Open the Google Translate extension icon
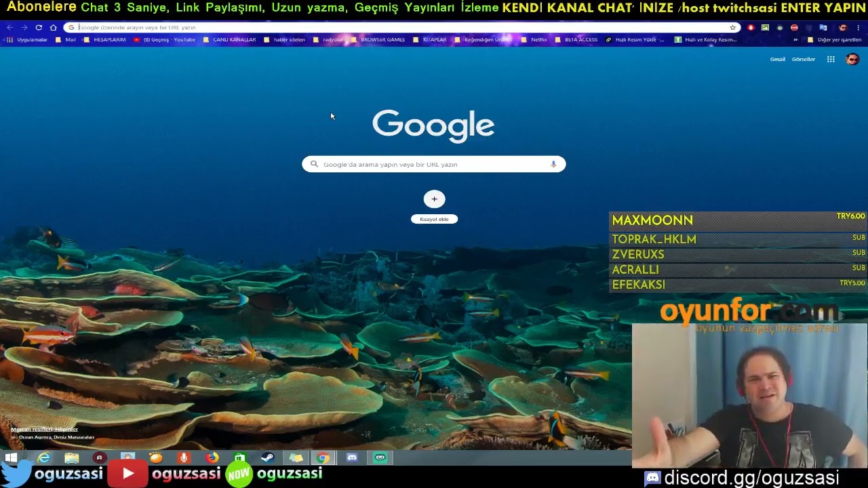Image resolution: width=868 pixels, height=488 pixels. [x=823, y=27]
